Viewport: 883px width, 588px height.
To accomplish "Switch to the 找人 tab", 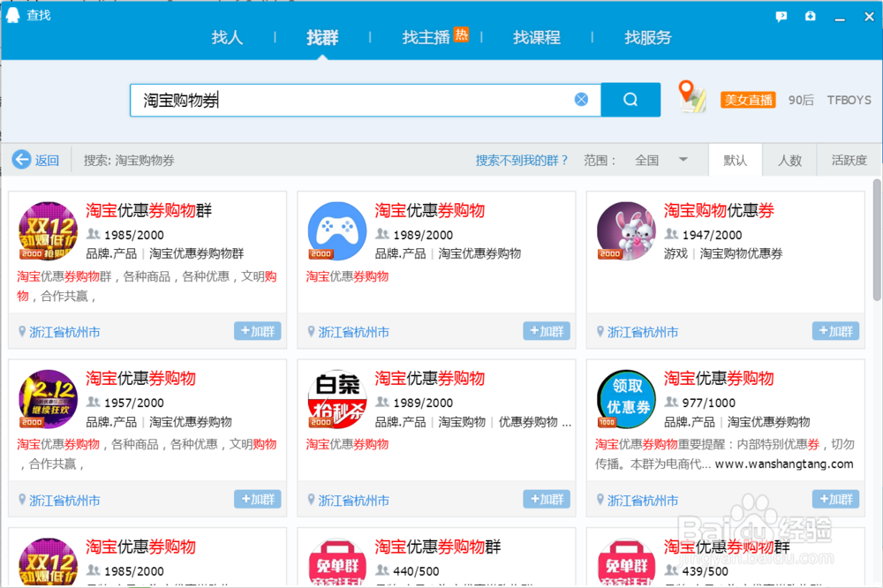I will 227,38.
